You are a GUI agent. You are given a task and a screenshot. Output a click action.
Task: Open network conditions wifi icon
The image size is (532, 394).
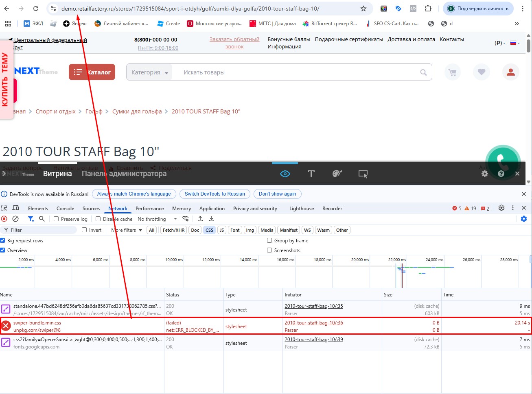(185, 219)
